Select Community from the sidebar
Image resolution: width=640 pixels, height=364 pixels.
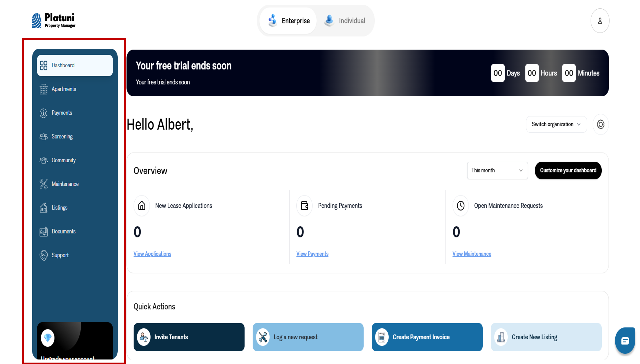pos(75,160)
